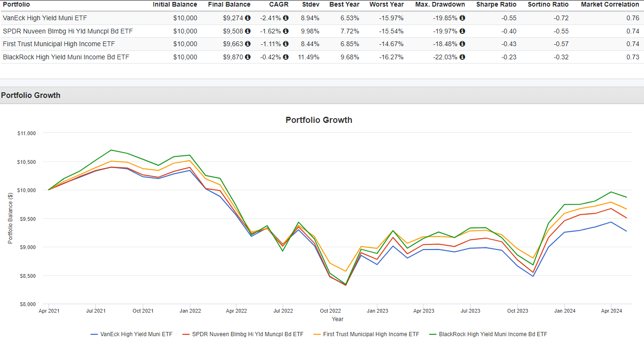This screenshot has height=339, width=644.
Task: Toggle the VanEck High Yield Muni ETF series
Action: tap(132, 334)
